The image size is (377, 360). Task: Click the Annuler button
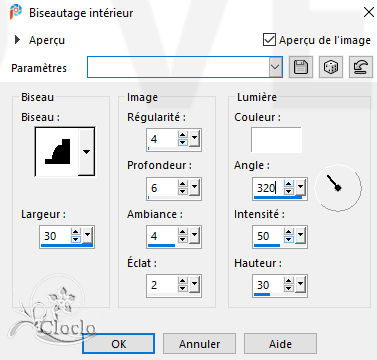199,344
